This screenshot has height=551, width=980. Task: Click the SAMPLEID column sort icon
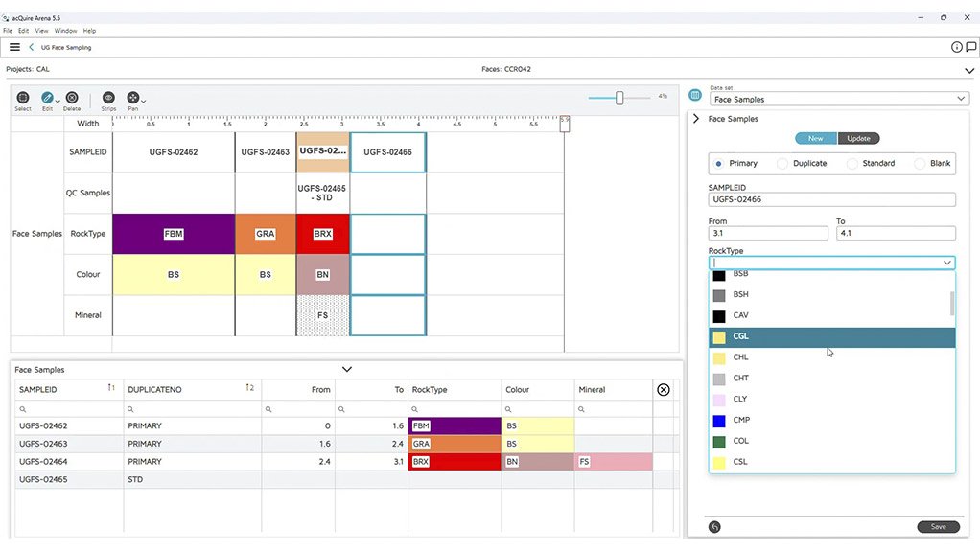(111, 388)
